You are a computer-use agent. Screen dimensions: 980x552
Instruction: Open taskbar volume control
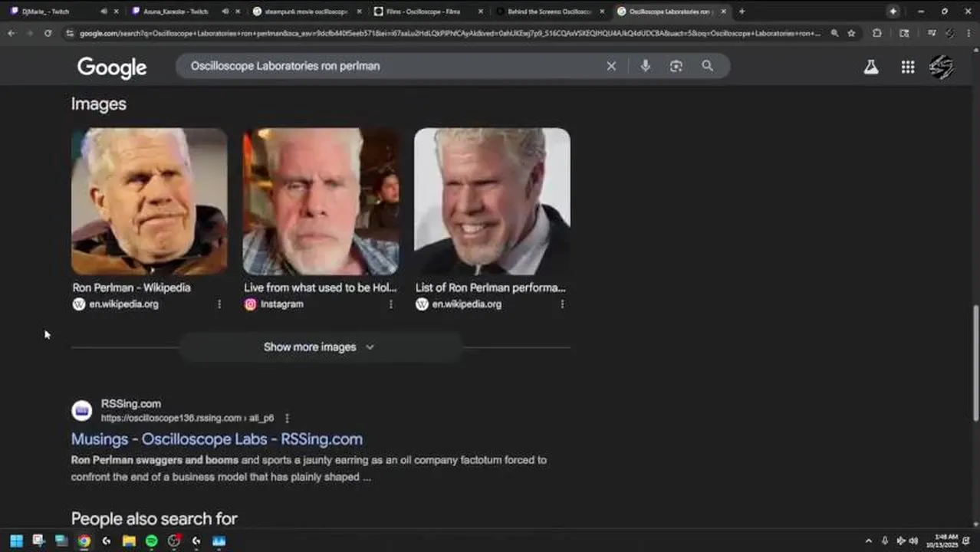[913, 541]
